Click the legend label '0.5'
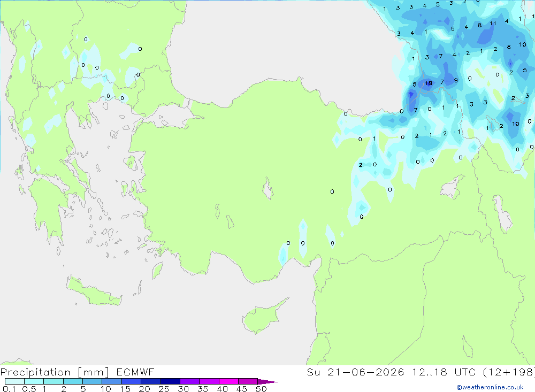This screenshot has height=392, width=535. [29, 389]
